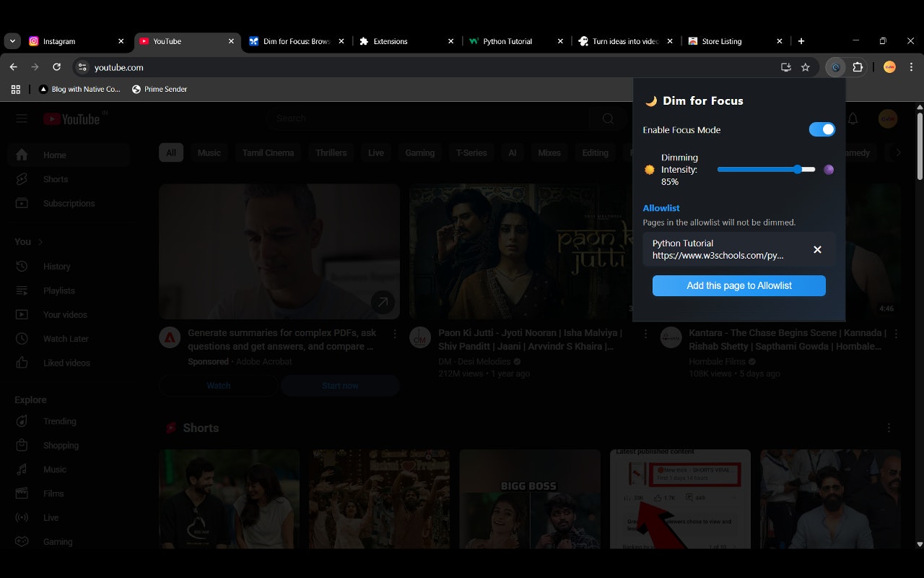Close the Instagram tab
The width and height of the screenshot is (924, 578).
click(x=121, y=41)
